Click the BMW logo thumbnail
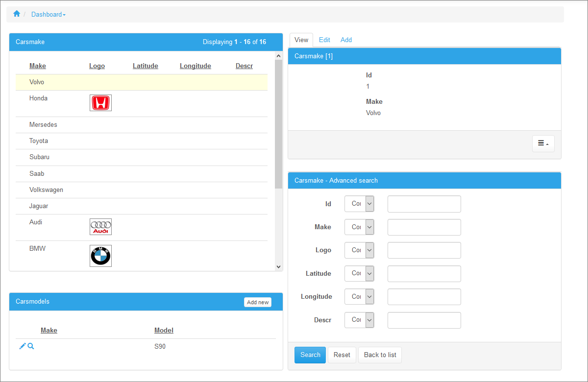 coord(100,256)
